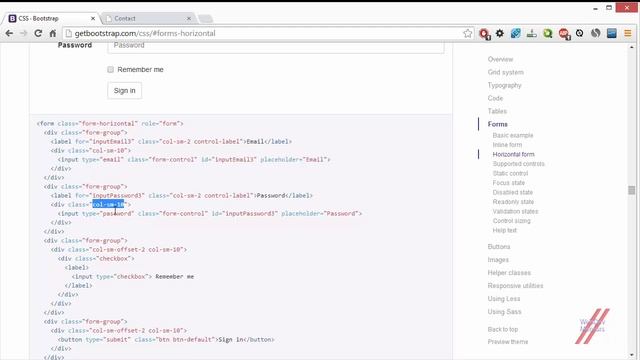Switch to the Contact tab
The image size is (640, 360).
[x=147, y=18]
